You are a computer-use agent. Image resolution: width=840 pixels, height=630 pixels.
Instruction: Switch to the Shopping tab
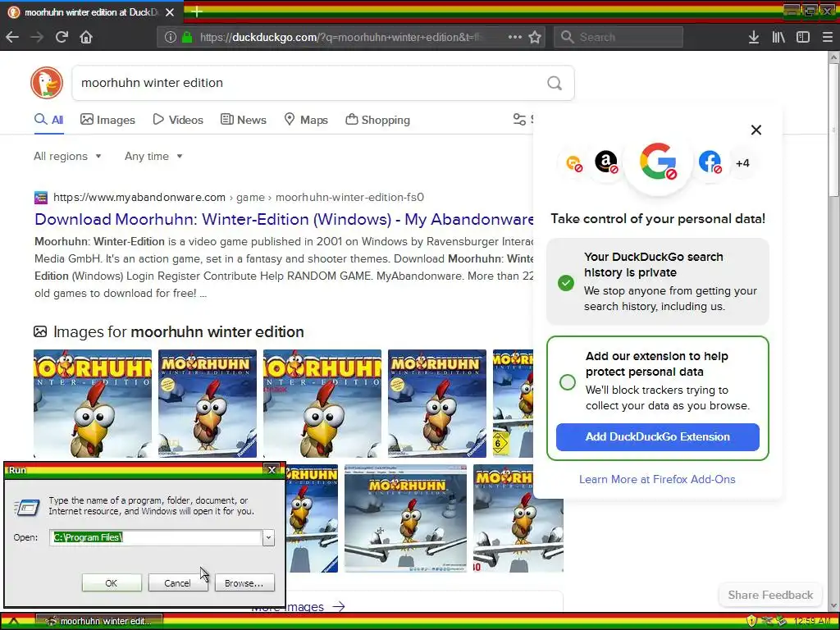(x=377, y=120)
